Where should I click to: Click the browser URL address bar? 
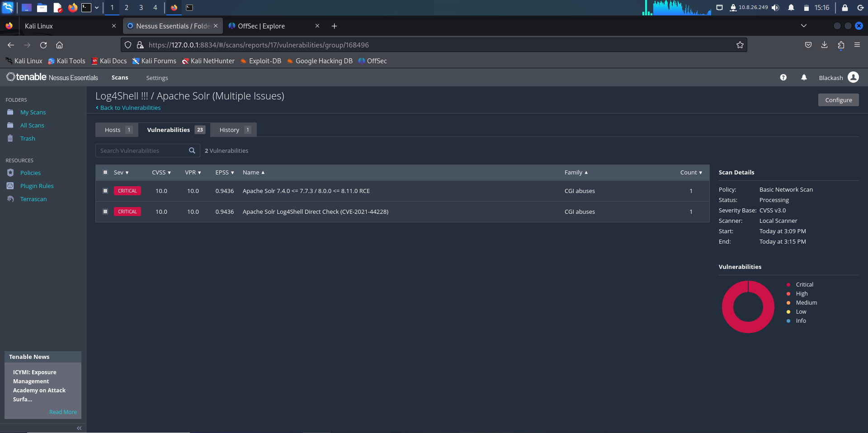pyautogui.click(x=434, y=45)
